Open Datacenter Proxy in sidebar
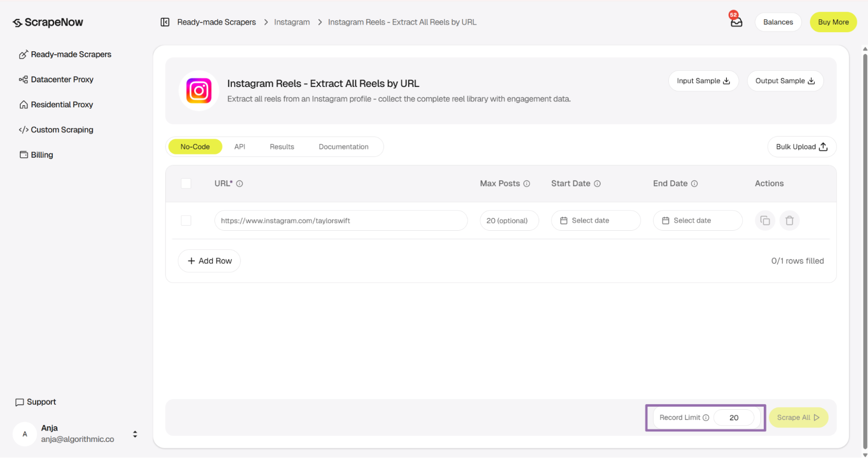Viewport: 868px width, 458px height. tap(56, 80)
